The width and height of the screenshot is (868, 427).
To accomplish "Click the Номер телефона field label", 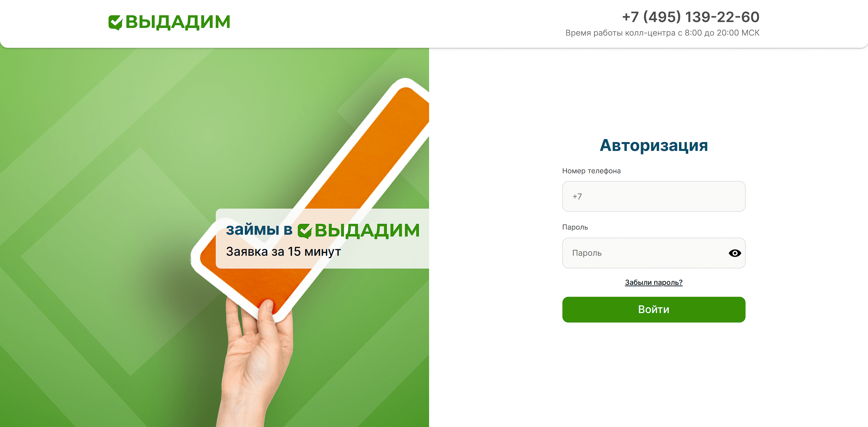I will click(x=591, y=171).
